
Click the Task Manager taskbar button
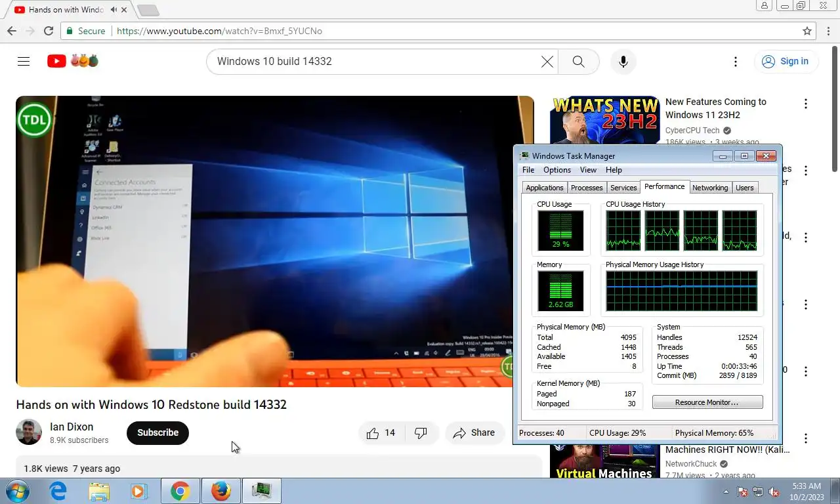pyautogui.click(x=262, y=491)
